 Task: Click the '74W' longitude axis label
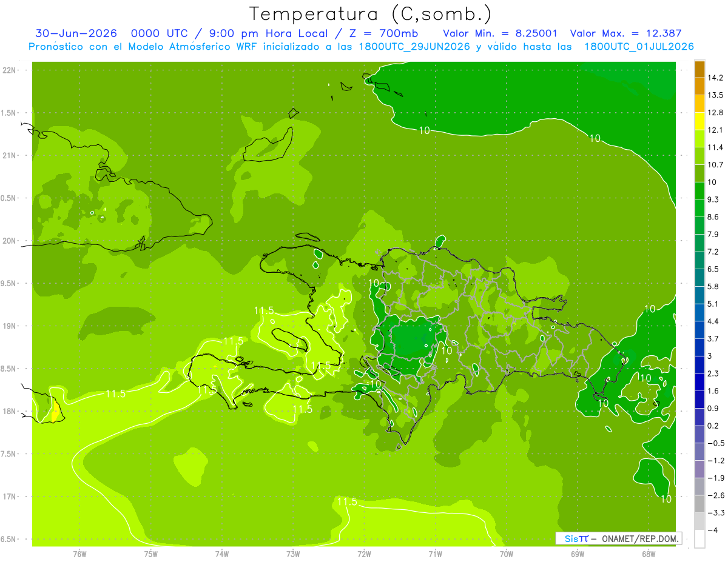point(221,554)
